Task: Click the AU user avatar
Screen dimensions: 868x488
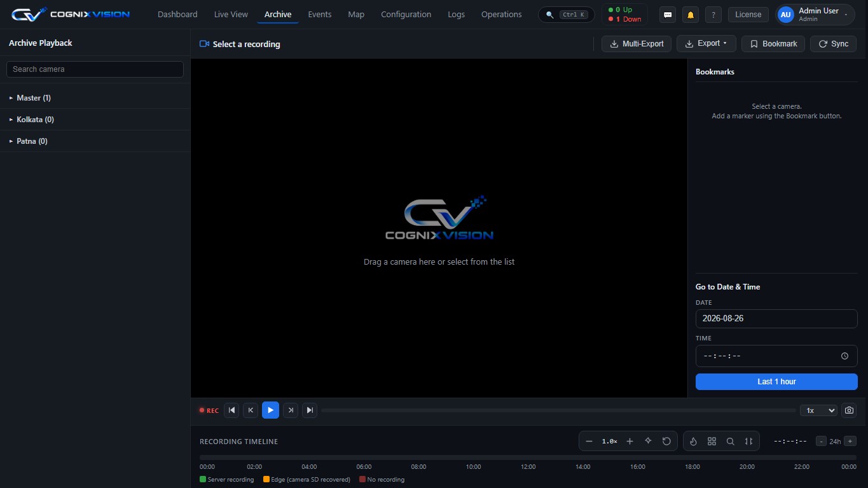Action: click(786, 15)
